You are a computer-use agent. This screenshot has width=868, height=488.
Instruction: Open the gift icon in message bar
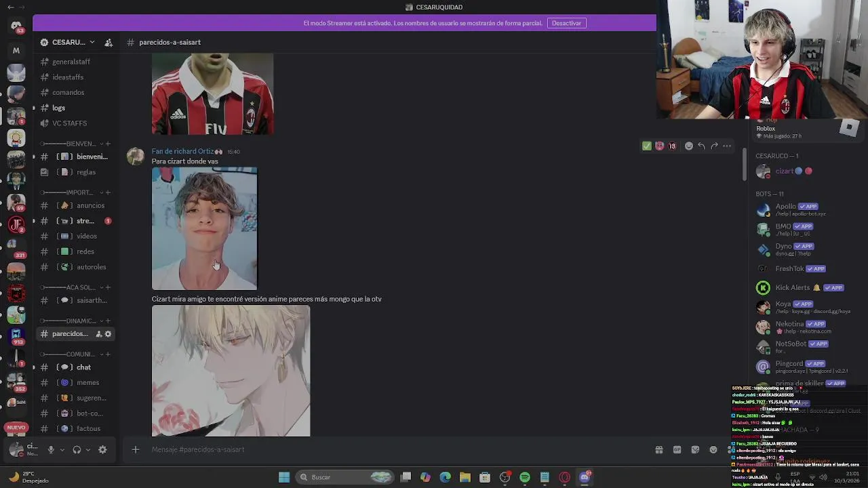658,449
